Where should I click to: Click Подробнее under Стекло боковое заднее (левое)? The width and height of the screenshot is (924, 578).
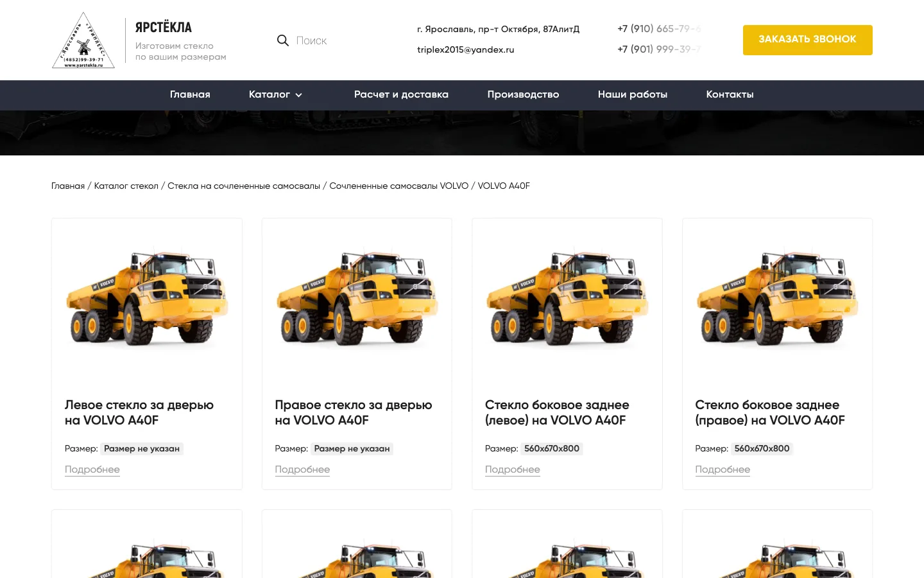[x=513, y=469]
